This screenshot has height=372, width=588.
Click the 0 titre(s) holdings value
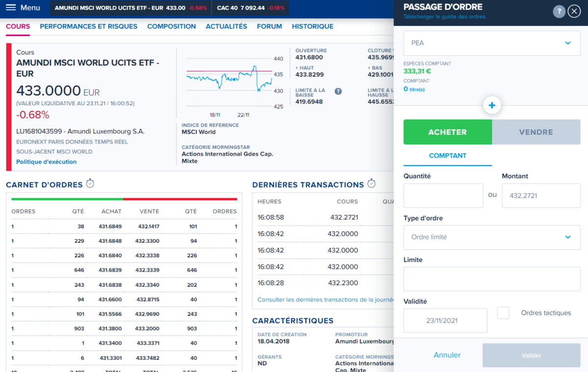point(414,89)
